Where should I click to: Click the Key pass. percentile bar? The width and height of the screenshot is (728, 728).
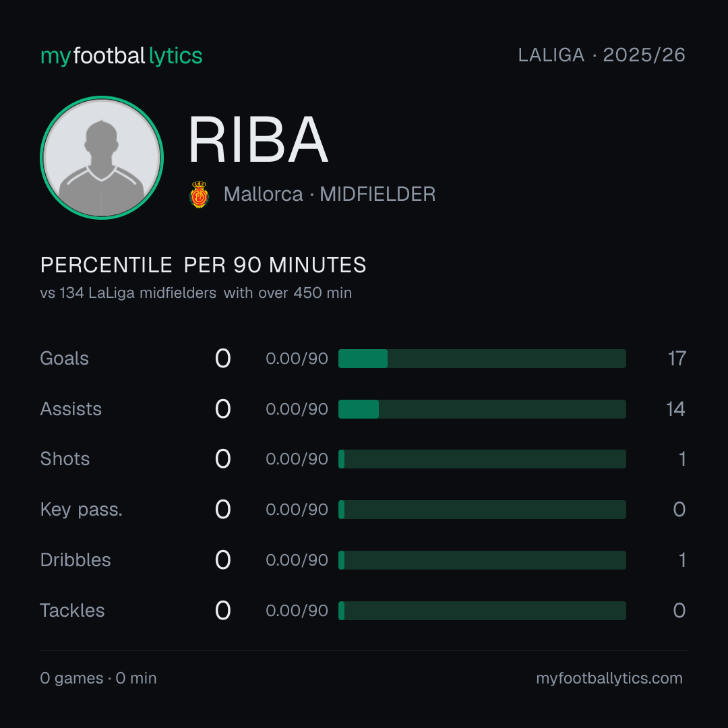pyautogui.click(x=482, y=510)
